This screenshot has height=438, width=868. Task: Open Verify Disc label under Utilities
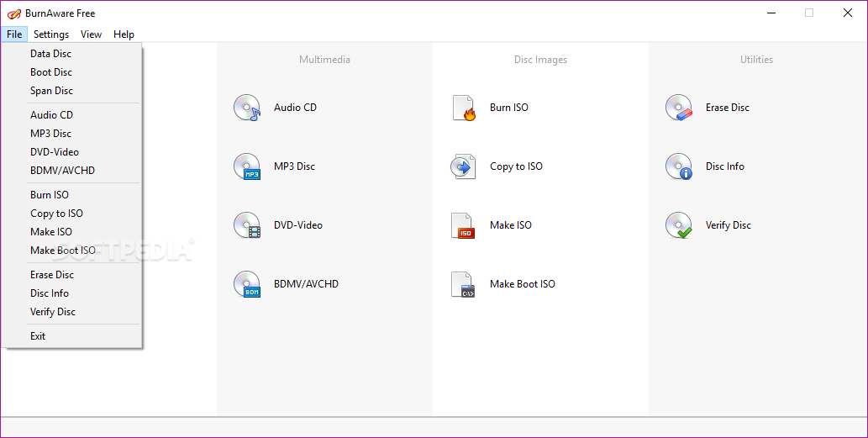tap(728, 224)
